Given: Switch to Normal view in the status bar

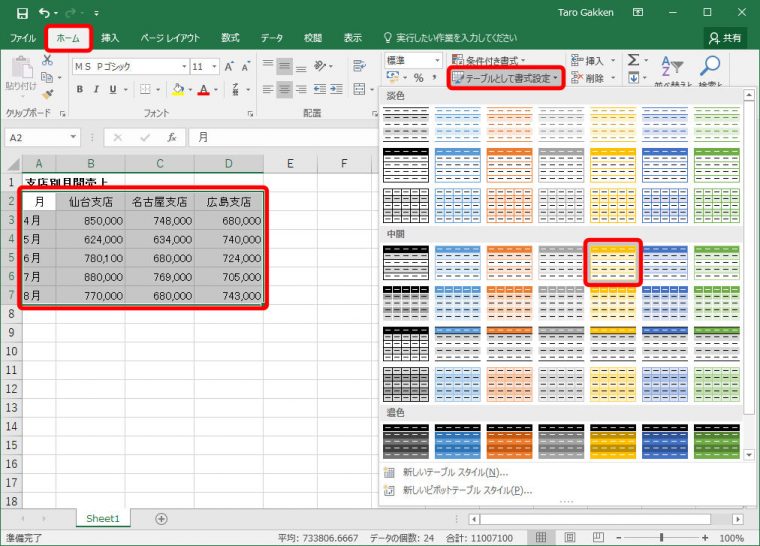Looking at the screenshot, I should pyautogui.click(x=541, y=537).
